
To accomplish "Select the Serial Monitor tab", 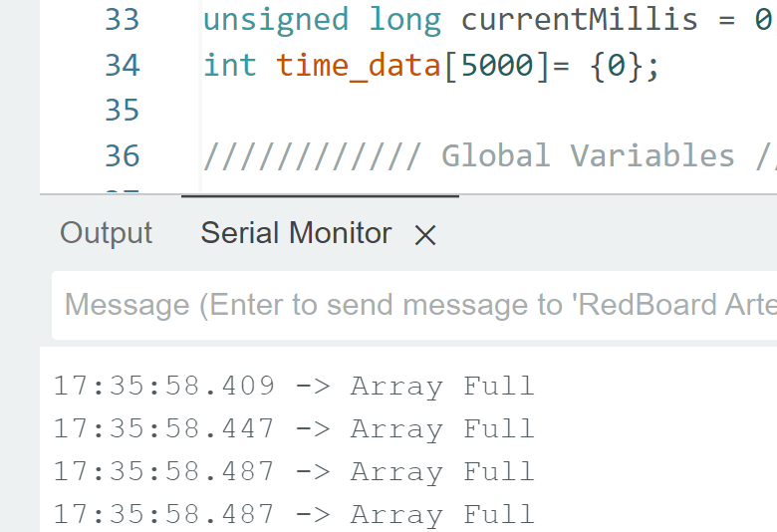I will (x=296, y=233).
